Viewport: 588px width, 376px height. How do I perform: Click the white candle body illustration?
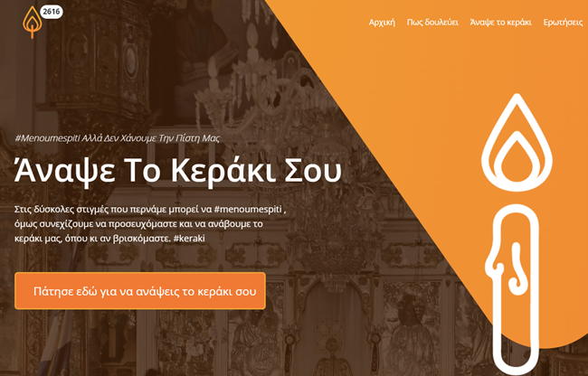point(513,288)
